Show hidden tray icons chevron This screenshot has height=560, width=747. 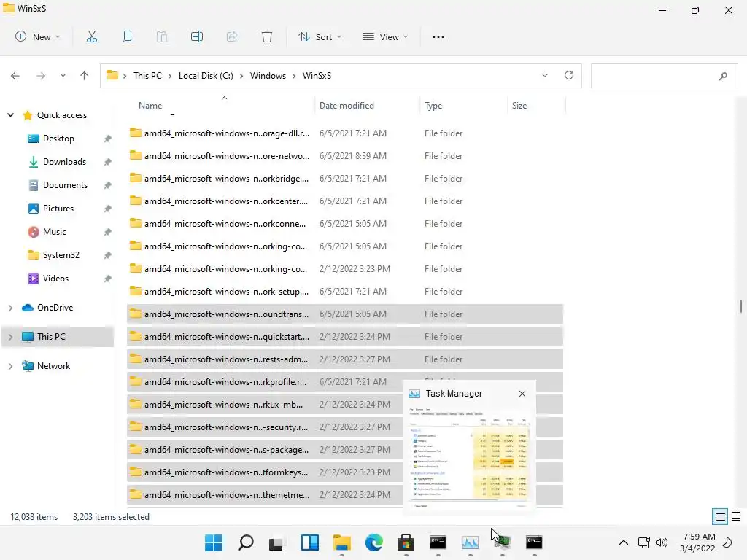click(x=623, y=542)
